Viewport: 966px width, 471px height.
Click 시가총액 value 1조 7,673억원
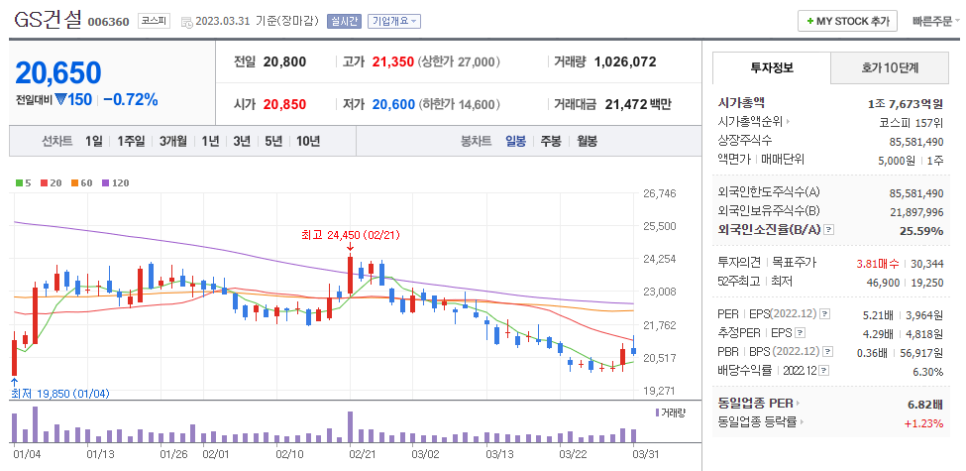point(904,104)
